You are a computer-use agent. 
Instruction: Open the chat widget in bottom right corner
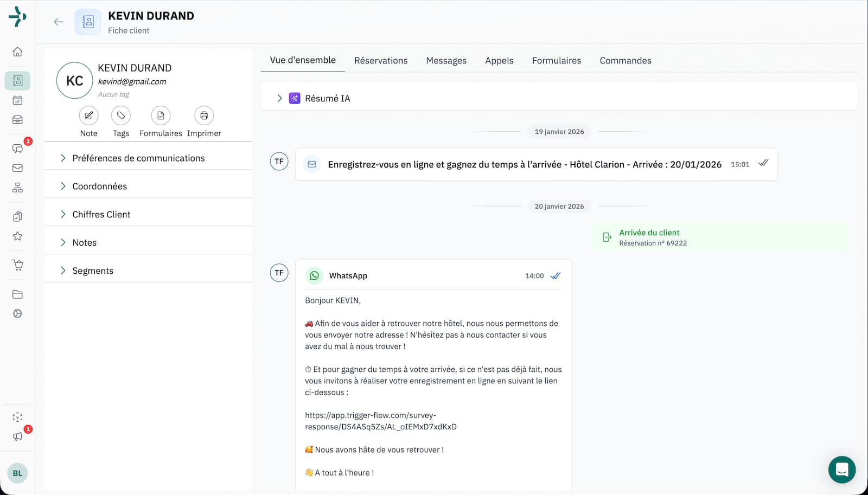(842, 470)
